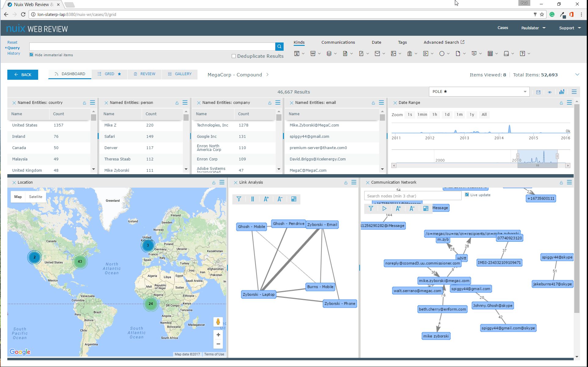
Task: Open the POLE dashboard dropdown
Action: [x=479, y=92]
